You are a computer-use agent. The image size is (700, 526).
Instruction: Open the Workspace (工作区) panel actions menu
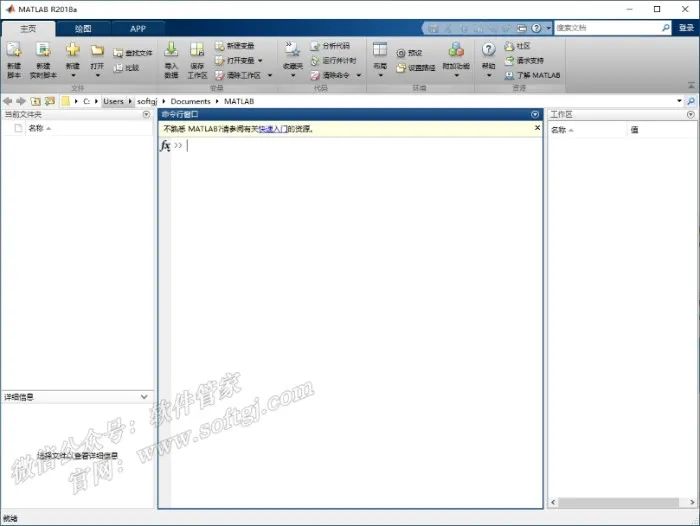(691, 115)
